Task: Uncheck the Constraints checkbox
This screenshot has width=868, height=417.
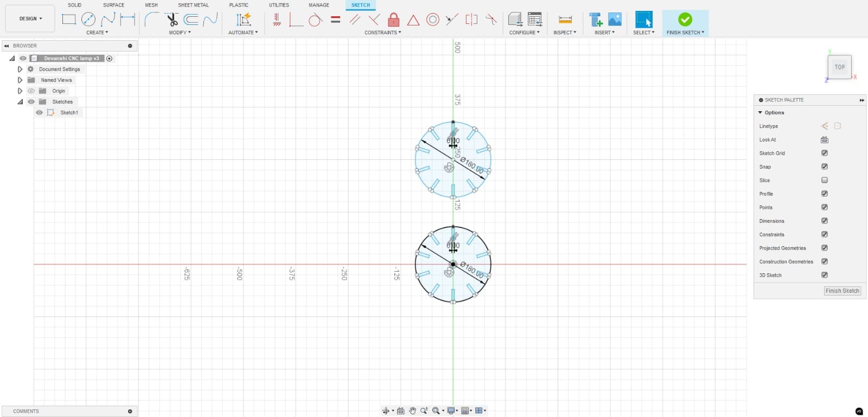Action: [x=825, y=235]
